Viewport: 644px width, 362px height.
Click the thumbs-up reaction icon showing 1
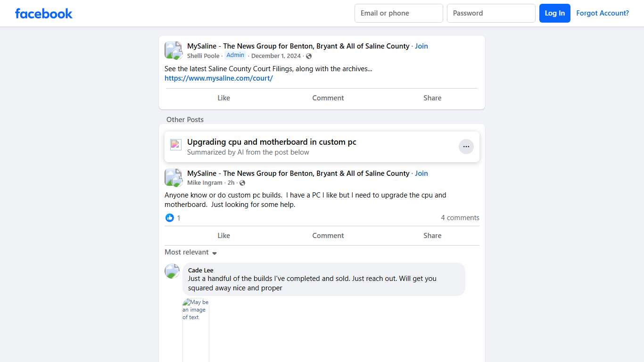tap(170, 218)
